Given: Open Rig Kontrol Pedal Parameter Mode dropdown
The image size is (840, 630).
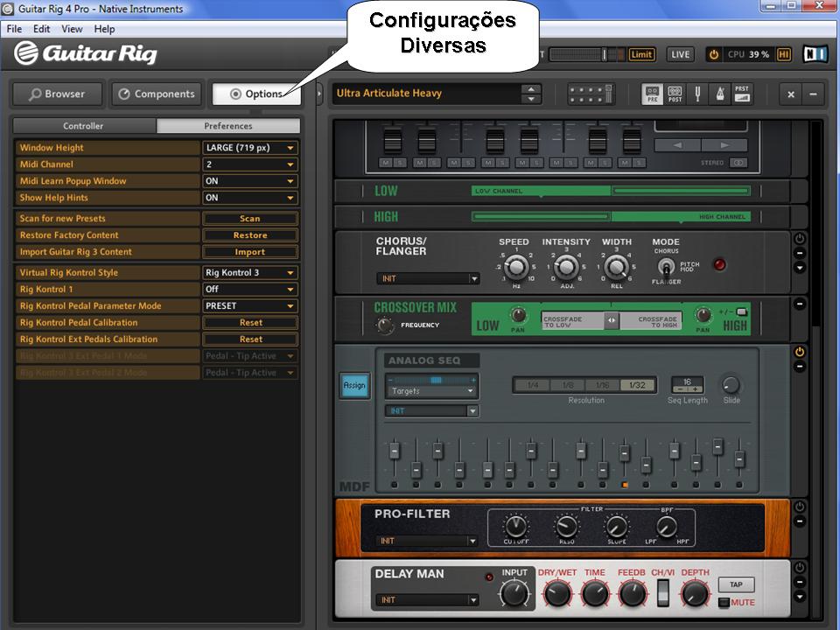Looking at the screenshot, I should coord(249,306).
